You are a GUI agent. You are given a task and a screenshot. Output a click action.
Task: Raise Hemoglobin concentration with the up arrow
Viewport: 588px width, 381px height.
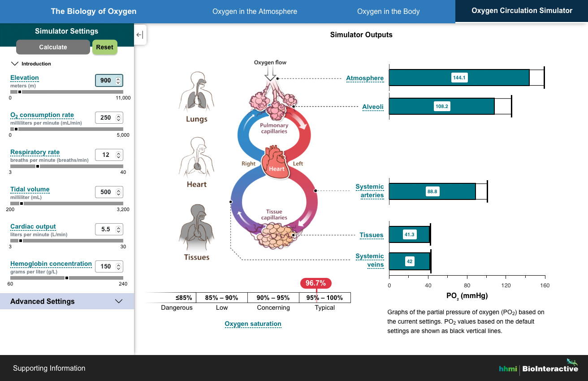pos(118,264)
